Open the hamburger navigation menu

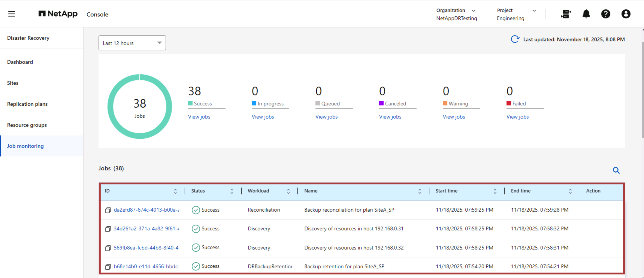point(11,14)
